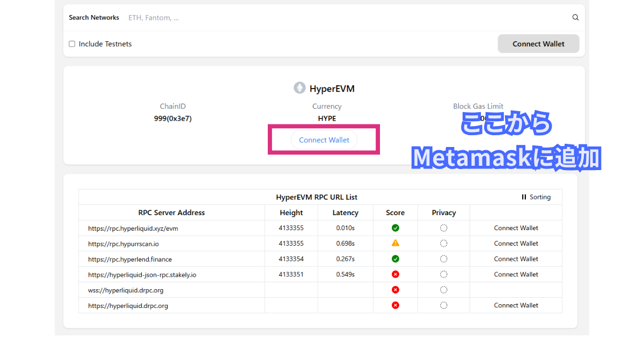
Task: Enable the Include Testnets checkbox
Action: tap(72, 44)
